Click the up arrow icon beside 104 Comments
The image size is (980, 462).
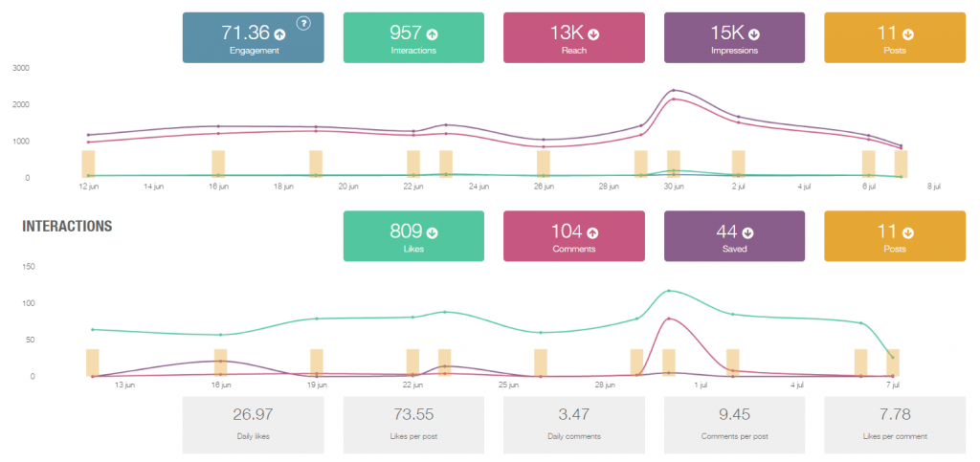(x=592, y=233)
